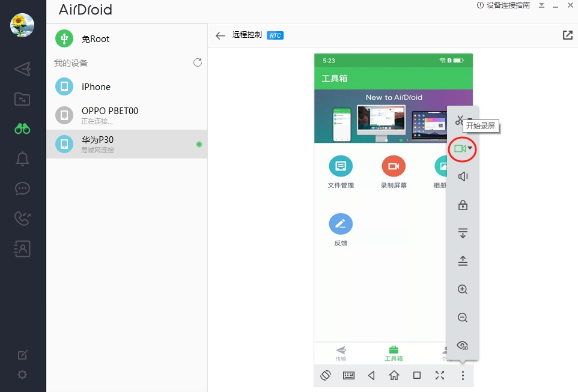Click the scissors screenshot tool
Image resolution: width=578 pixels, height=392 pixels.
(459, 119)
